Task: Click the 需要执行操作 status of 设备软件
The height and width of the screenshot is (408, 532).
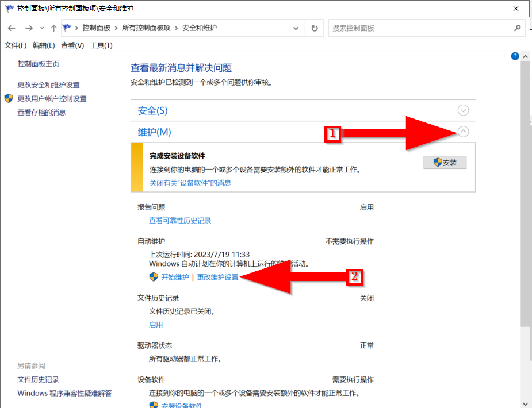Action: pyautogui.click(x=353, y=379)
